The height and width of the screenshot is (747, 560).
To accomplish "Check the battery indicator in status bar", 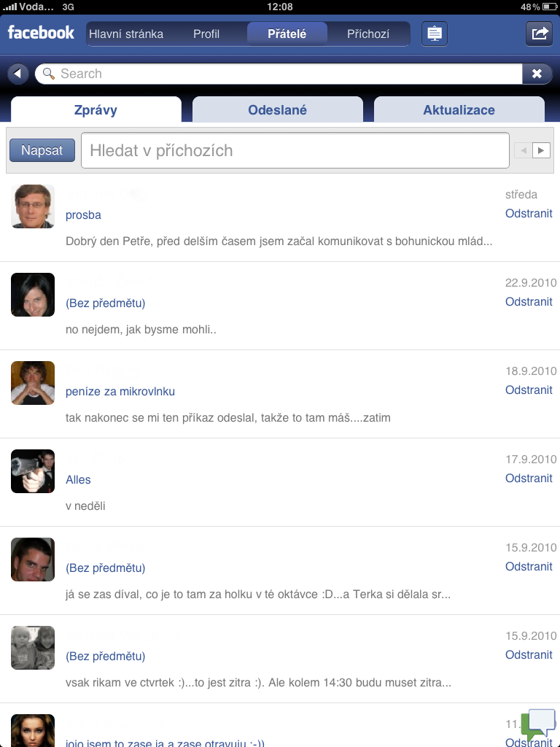I will click(x=549, y=7).
